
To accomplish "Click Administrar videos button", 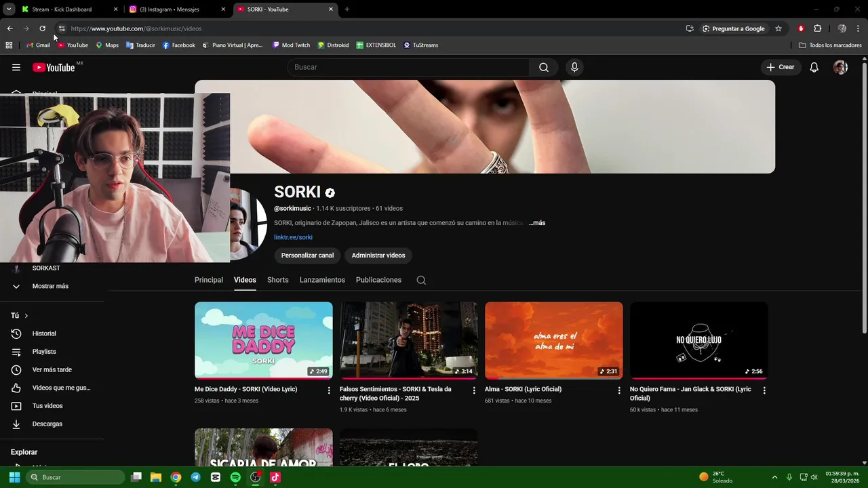I will pyautogui.click(x=378, y=256).
